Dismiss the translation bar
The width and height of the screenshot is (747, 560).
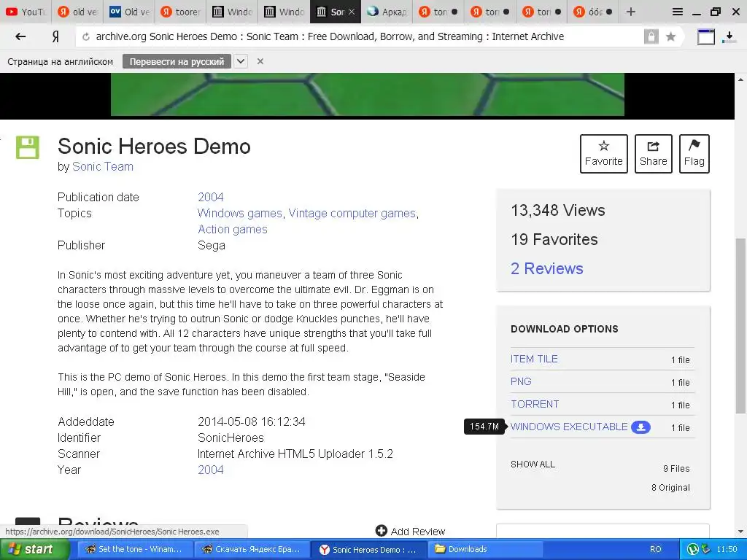[260, 61]
